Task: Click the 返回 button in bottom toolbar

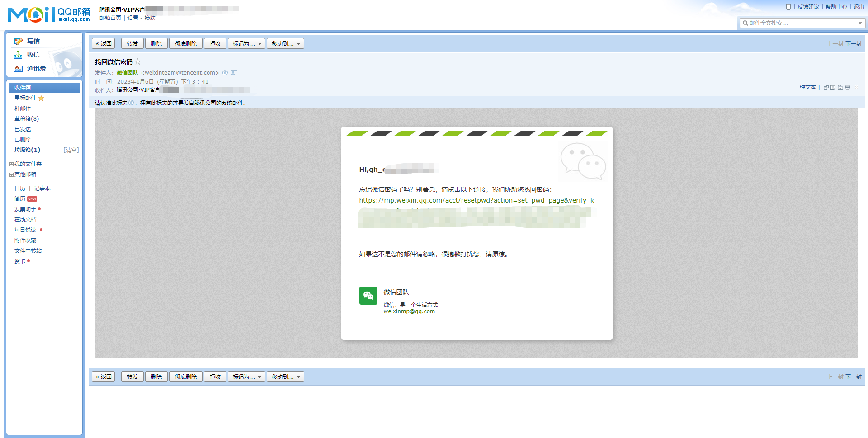Action: coord(104,377)
